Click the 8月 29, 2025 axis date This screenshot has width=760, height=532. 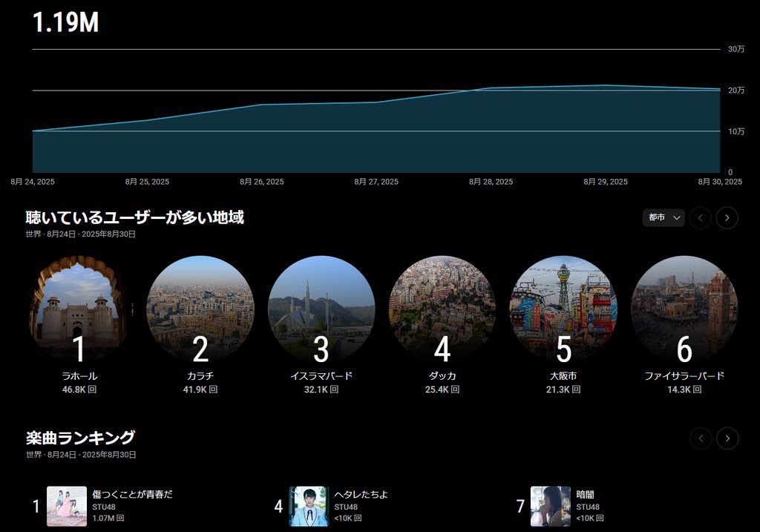(606, 182)
